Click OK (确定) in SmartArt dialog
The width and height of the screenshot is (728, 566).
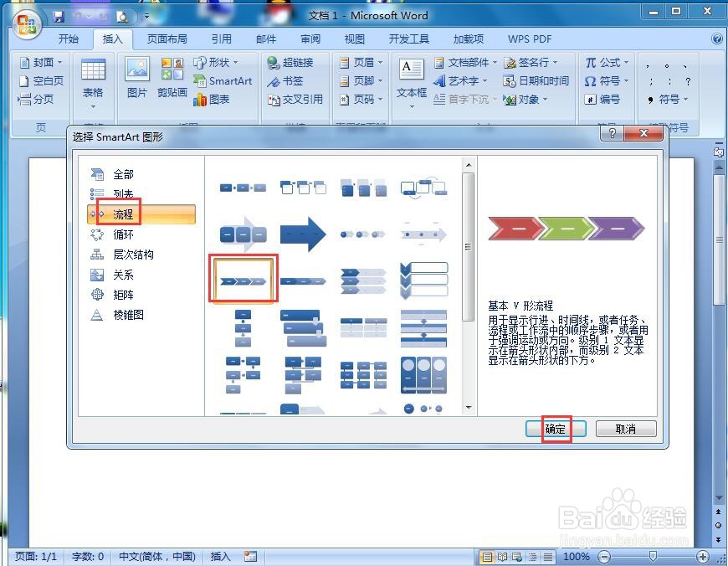click(556, 429)
